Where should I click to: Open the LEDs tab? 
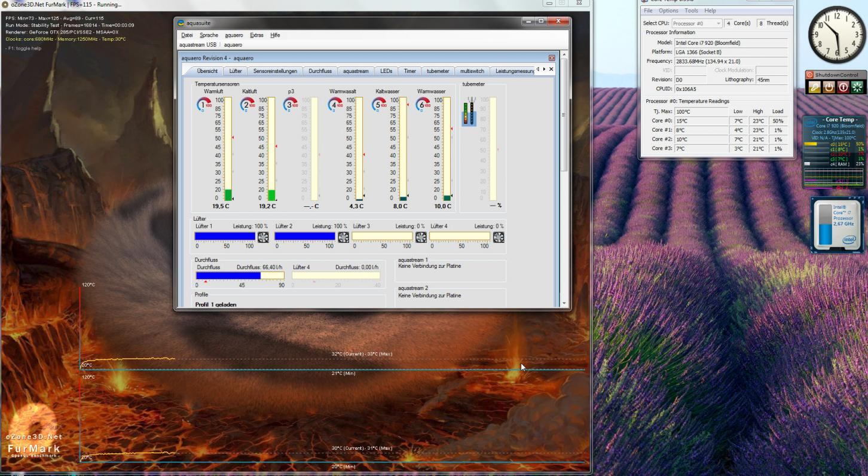pyautogui.click(x=386, y=71)
